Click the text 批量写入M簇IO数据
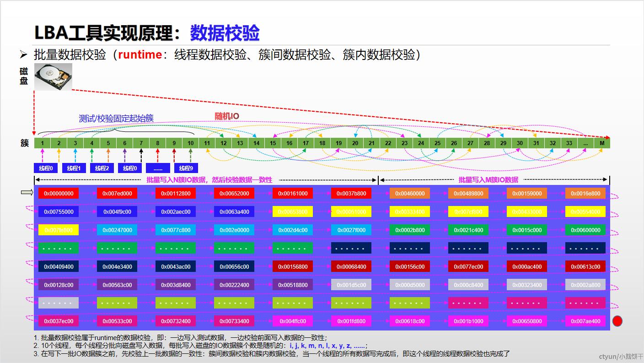Screen dimensions: 644x363 pyautogui.click(x=488, y=180)
